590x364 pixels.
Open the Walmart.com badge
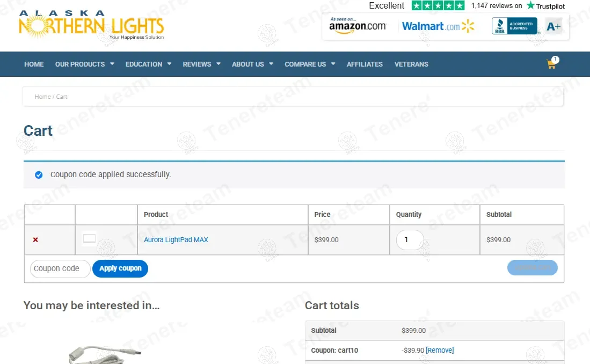tap(438, 26)
